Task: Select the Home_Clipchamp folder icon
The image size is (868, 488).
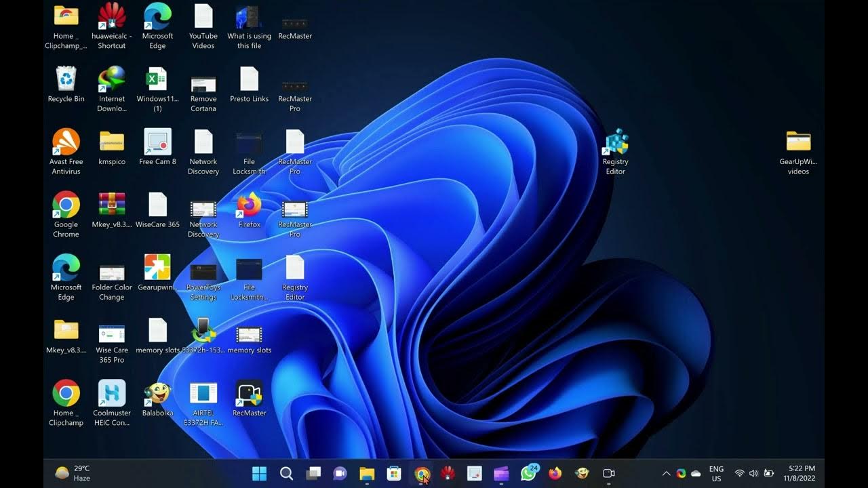Action: [x=66, y=26]
